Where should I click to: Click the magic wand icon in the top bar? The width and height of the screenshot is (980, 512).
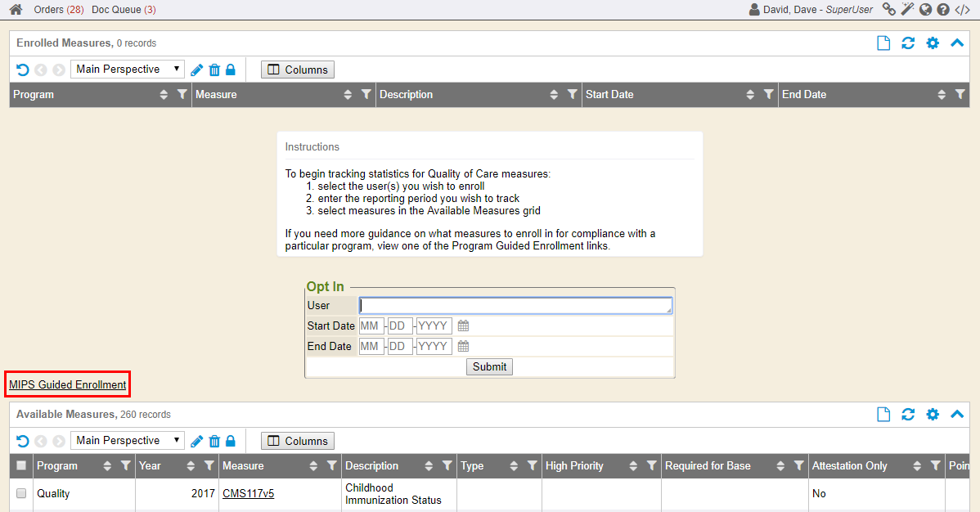907,10
